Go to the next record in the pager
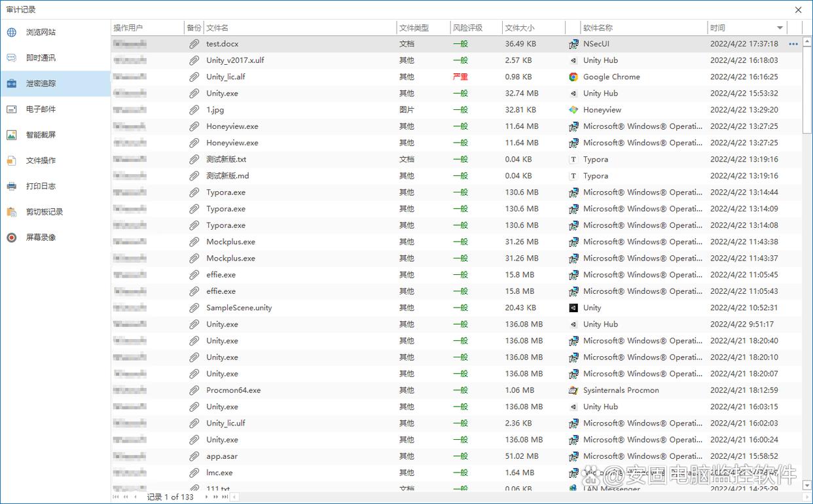 click(x=207, y=497)
